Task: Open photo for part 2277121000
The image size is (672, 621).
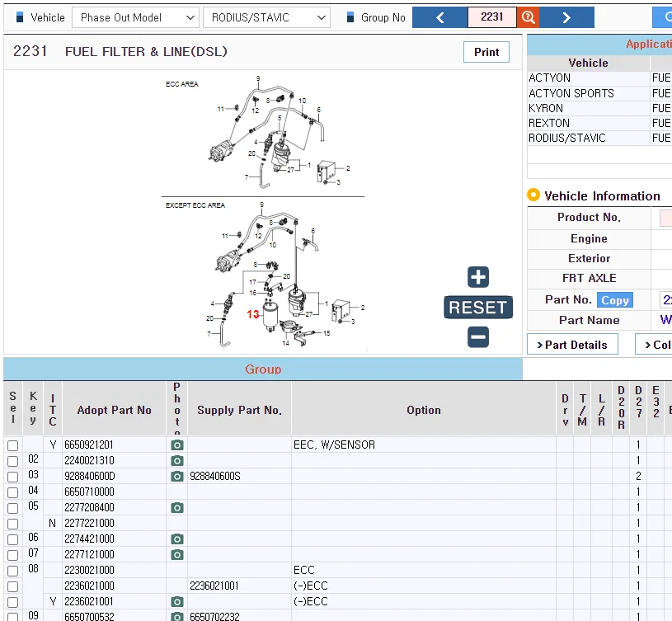Action: (177, 555)
